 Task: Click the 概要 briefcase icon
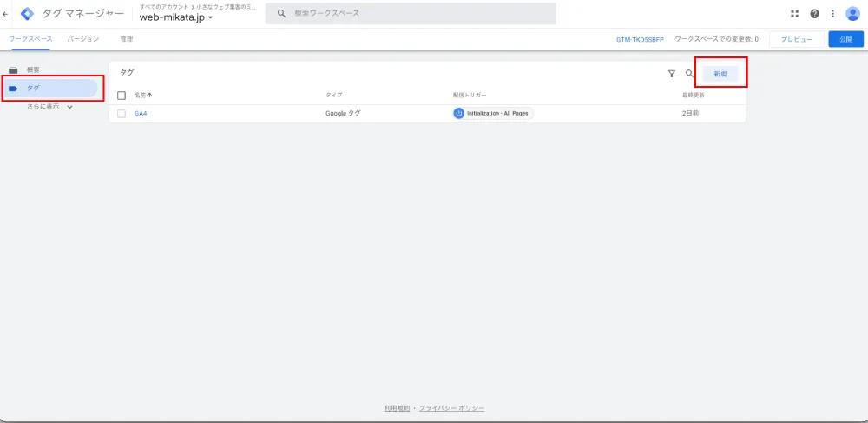(x=13, y=70)
